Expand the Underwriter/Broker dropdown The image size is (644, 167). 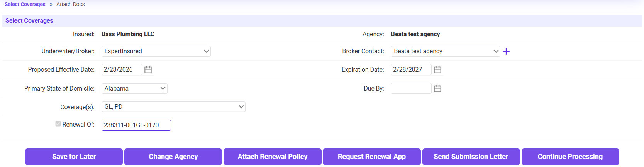tap(156, 51)
